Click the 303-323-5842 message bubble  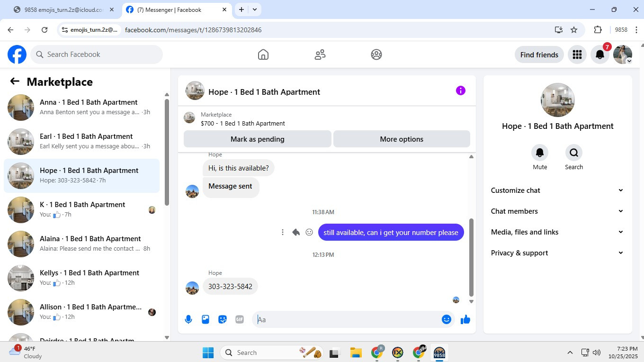[x=230, y=287]
